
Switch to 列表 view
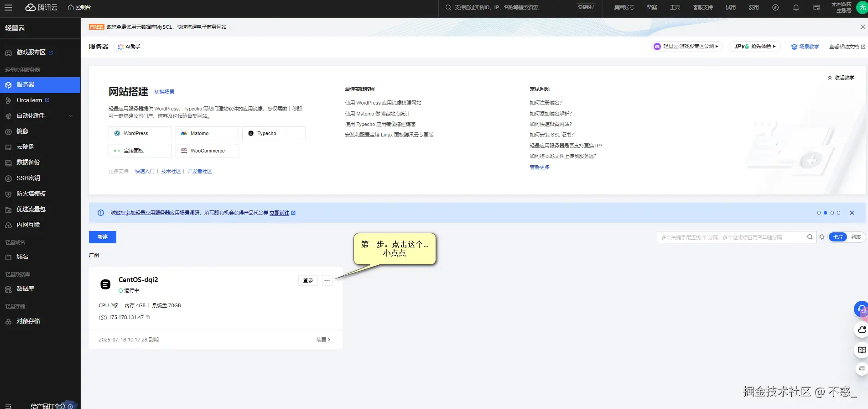pos(856,237)
